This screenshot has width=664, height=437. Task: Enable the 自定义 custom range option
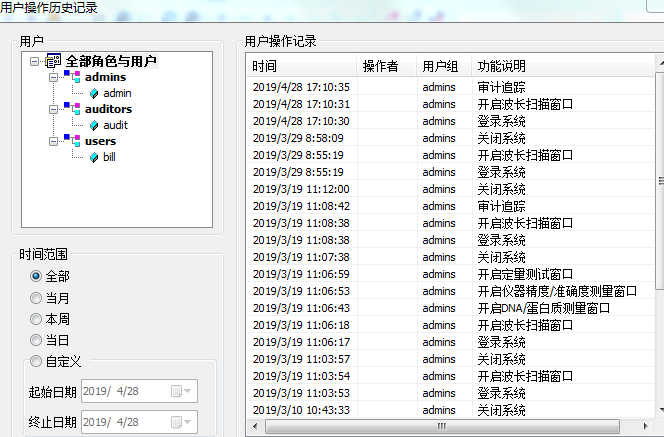37,361
